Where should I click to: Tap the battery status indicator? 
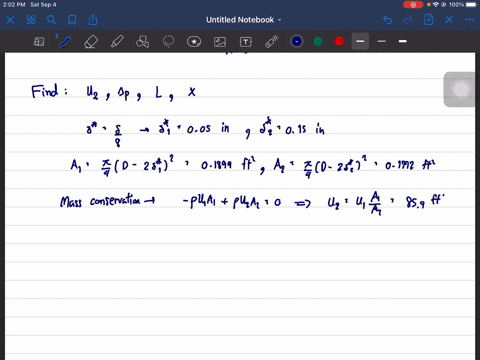472,5
